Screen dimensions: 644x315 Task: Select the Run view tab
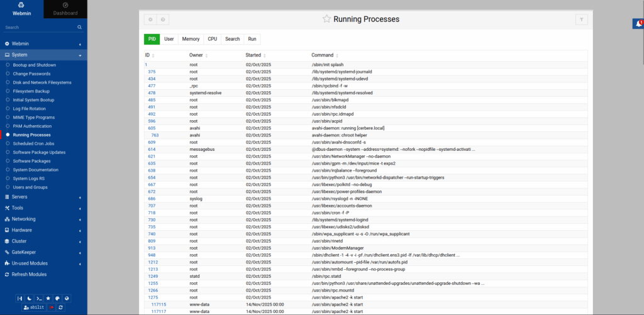[252, 39]
